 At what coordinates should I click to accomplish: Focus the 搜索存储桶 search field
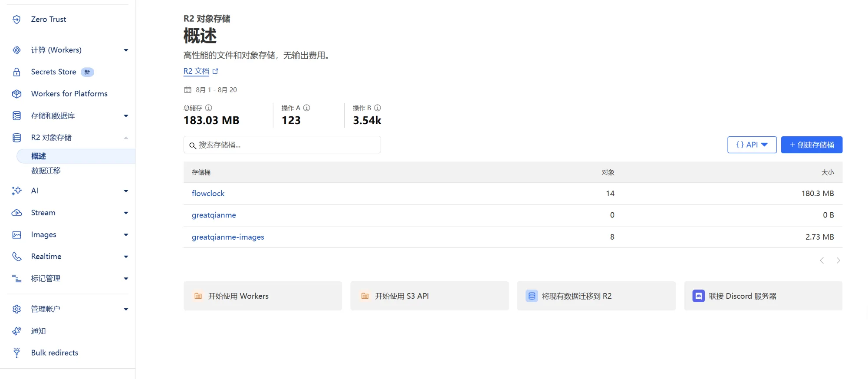click(x=282, y=145)
